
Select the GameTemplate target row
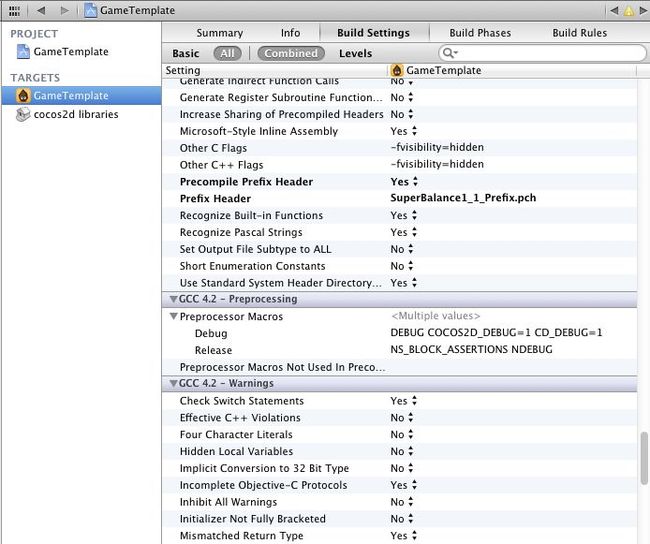pyautogui.click(x=81, y=96)
